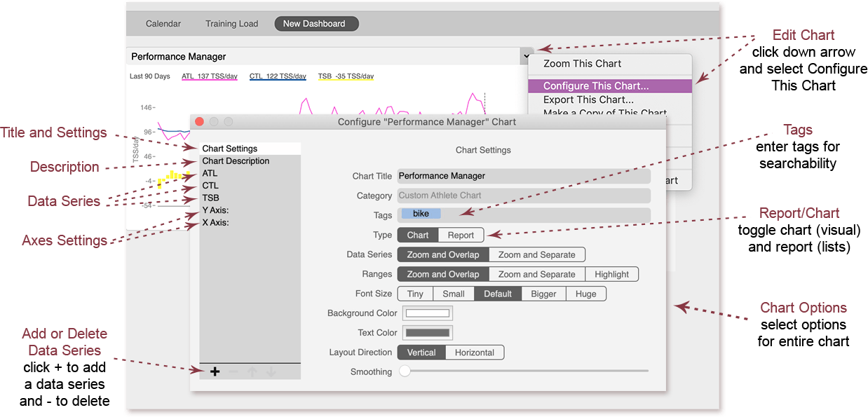Choose Huge font size
This screenshot has width=868, height=417.
(x=586, y=294)
